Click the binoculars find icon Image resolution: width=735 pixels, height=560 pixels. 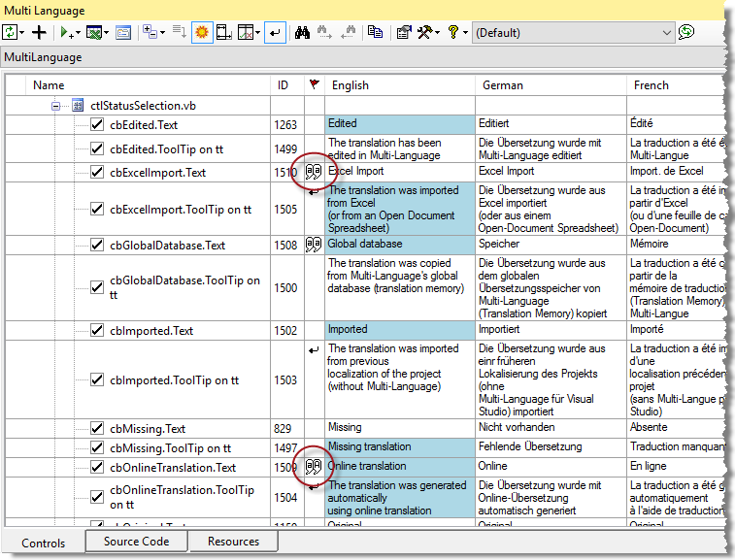[x=302, y=32]
